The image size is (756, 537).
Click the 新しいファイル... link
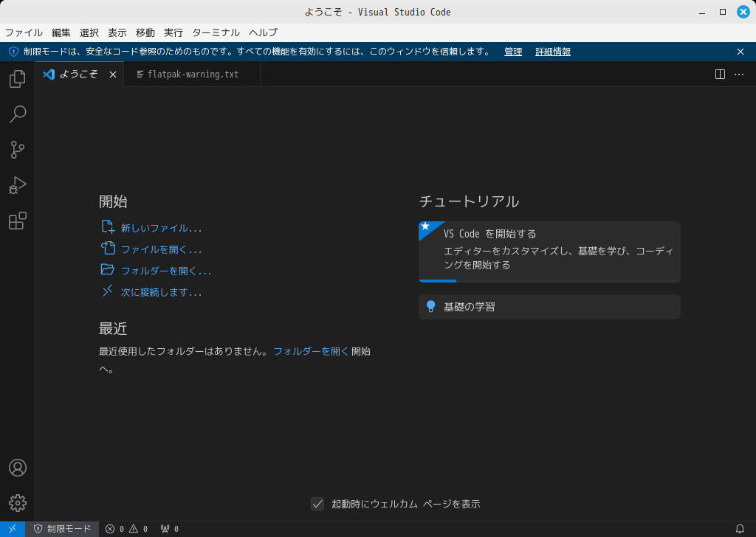(161, 228)
